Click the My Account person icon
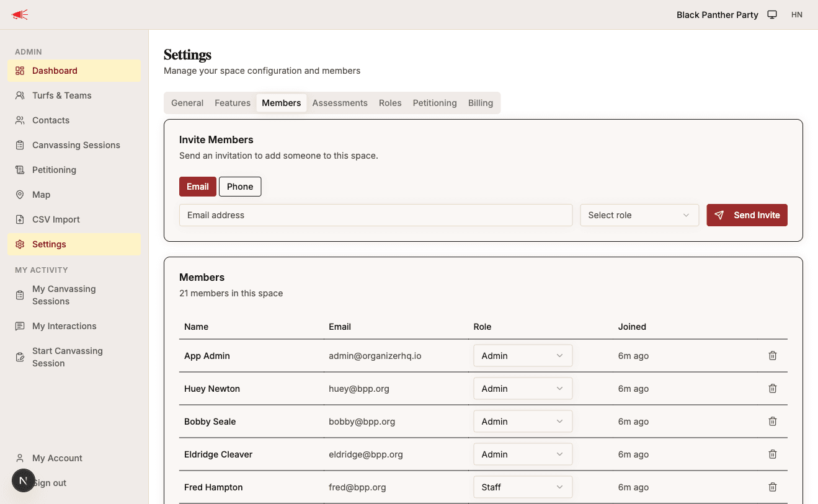 click(20, 458)
